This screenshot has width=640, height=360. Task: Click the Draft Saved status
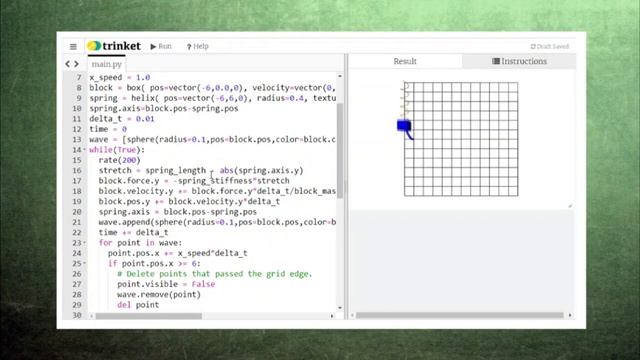point(549,47)
